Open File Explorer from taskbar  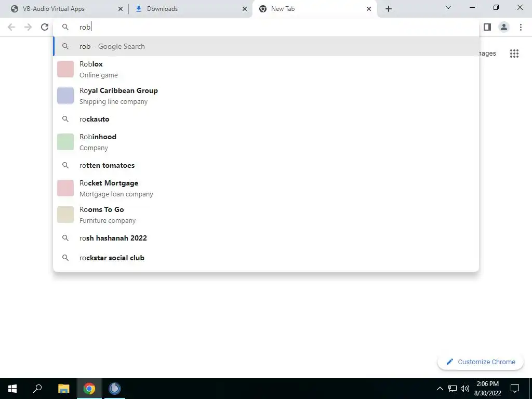(63, 389)
